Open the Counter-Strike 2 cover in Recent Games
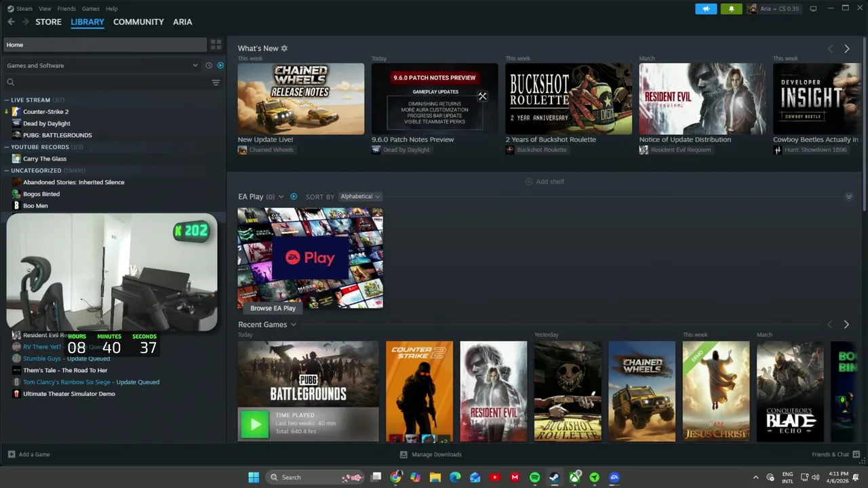868x488 pixels. click(419, 391)
